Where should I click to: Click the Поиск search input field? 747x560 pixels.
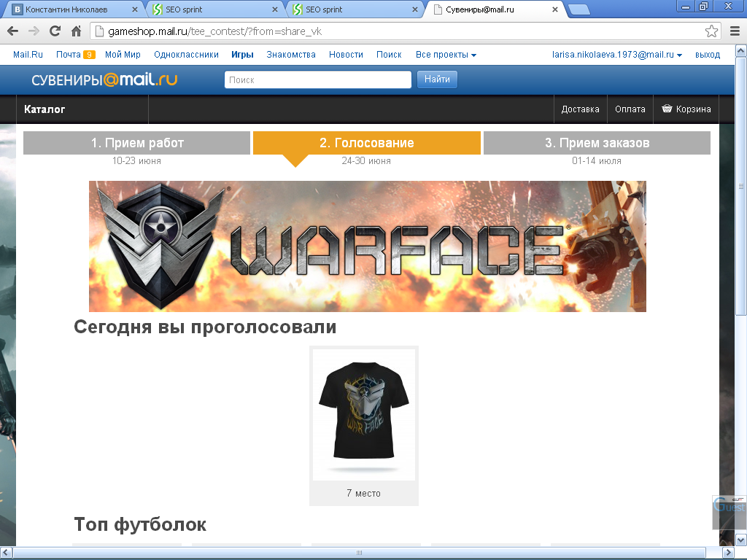[x=318, y=79]
